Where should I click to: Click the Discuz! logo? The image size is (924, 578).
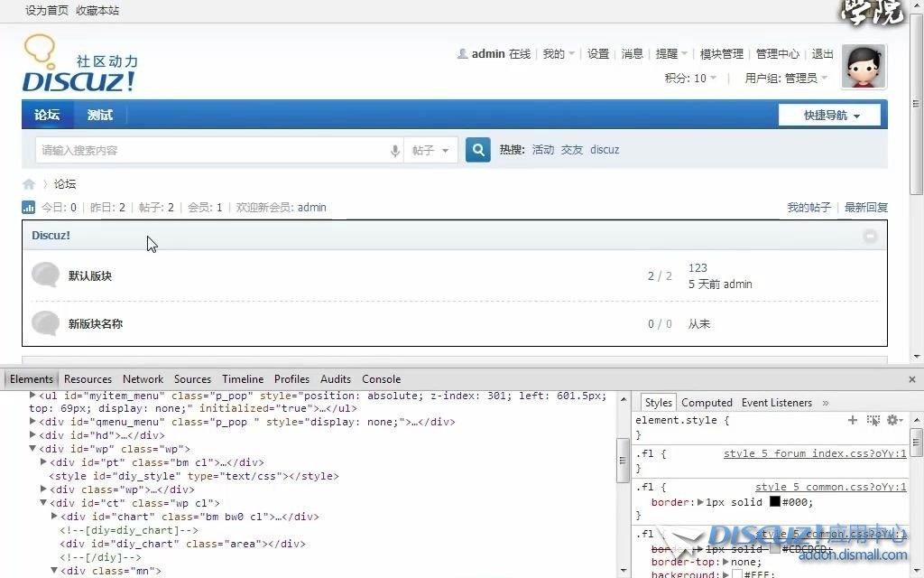click(79, 65)
